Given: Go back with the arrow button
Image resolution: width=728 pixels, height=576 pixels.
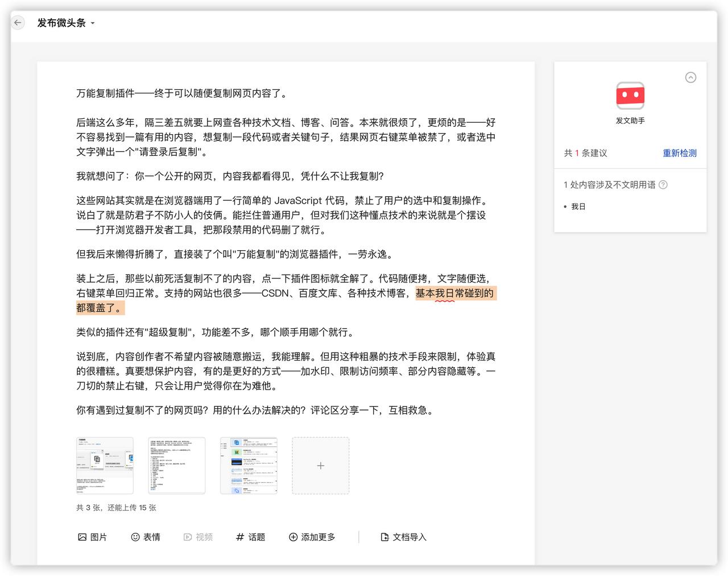Looking at the screenshot, I should [x=18, y=23].
